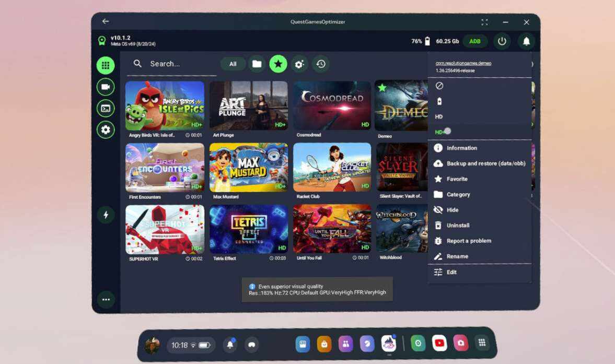This screenshot has width=615, height=364.
Task: Open the Tetris Effect game thumbnail
Action: click(248, 229)
